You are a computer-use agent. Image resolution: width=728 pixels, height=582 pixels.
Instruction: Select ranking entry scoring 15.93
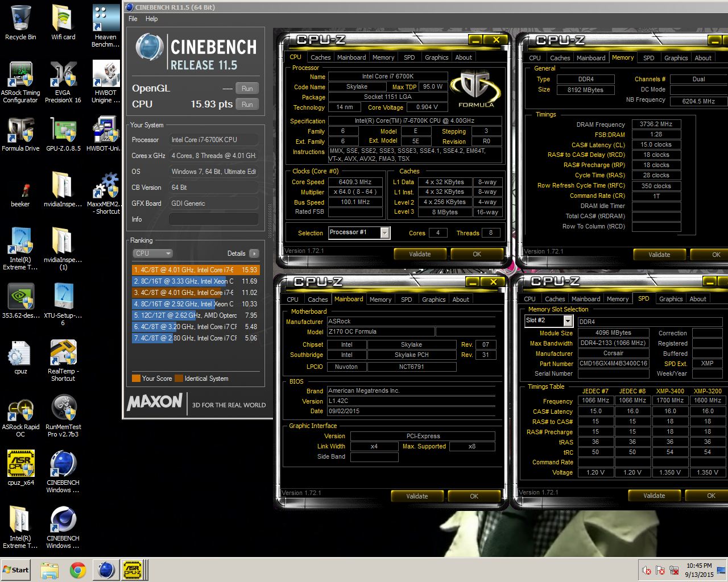196,270
